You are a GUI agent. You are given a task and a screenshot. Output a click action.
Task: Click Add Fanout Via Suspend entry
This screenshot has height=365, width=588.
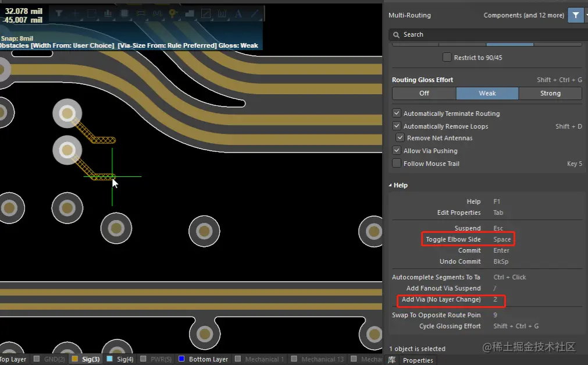pyautogui.click(x=451, y=288)
